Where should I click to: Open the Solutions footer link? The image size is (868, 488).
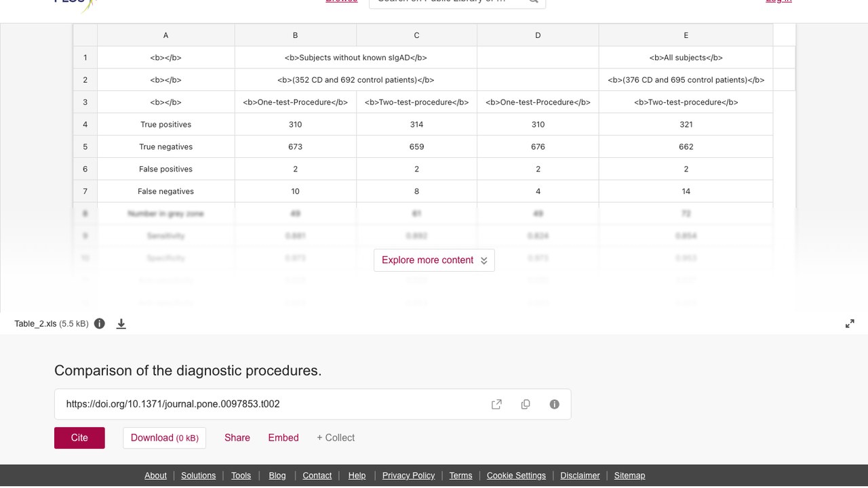tap(198, 475)
